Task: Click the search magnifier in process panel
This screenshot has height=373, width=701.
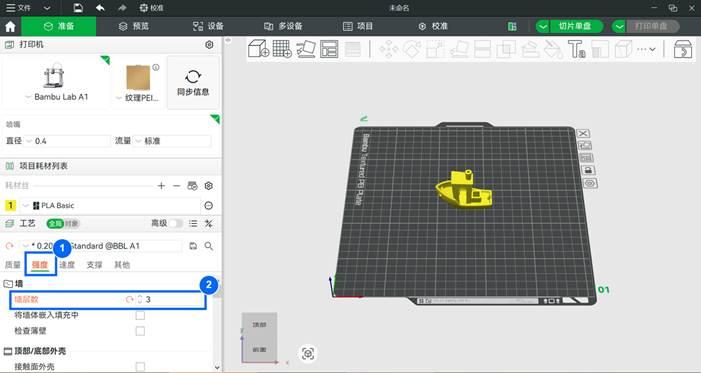Action: pyautogui.click(x=209, y=246)
